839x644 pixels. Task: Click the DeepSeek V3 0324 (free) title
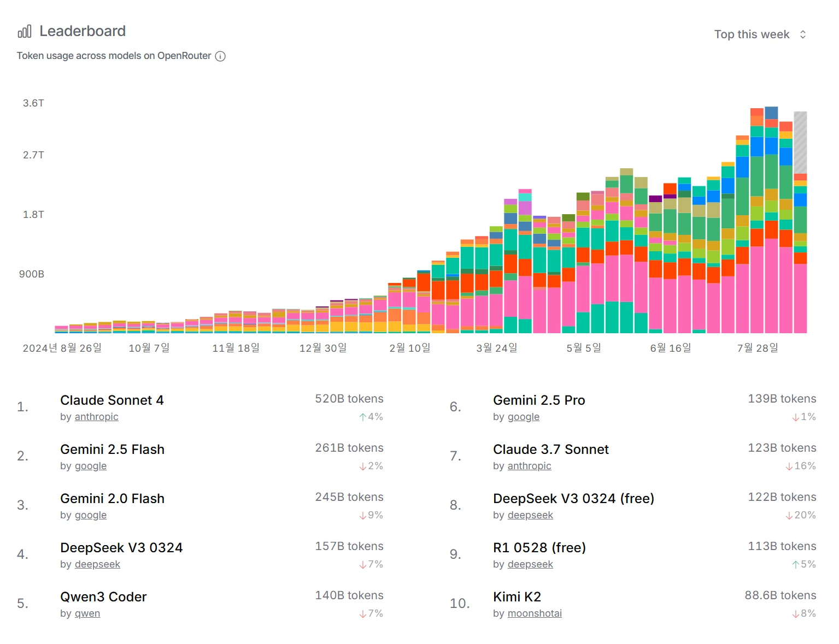click(x=573, y=499)
